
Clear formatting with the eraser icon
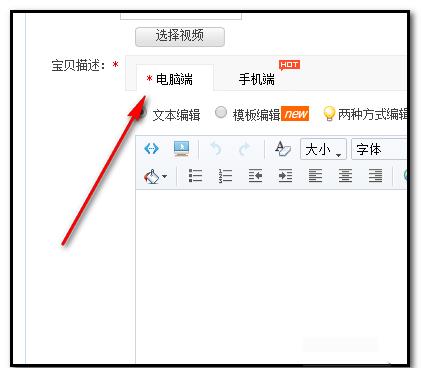tap(283, 149)
